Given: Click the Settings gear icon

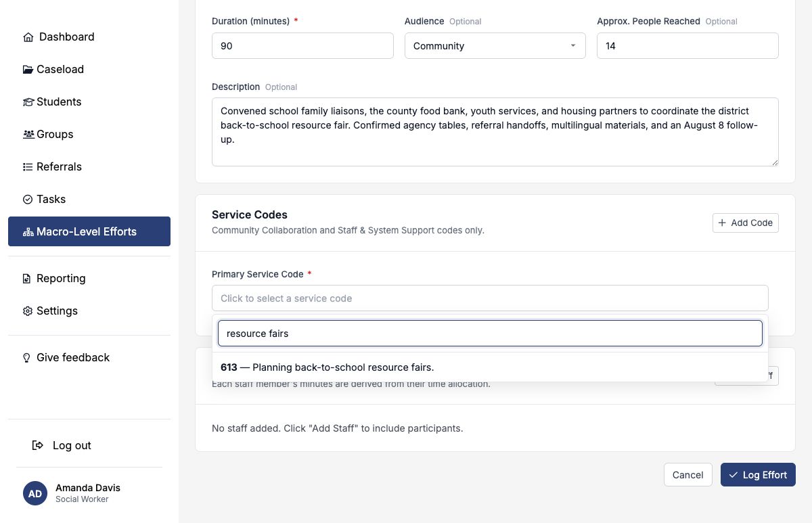Looking at the screenshot, I should pyautogui.click(x=28, y=311).
